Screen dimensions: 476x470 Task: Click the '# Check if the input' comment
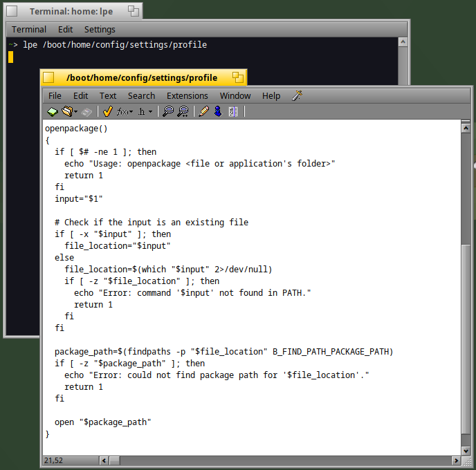coord(152,223)
